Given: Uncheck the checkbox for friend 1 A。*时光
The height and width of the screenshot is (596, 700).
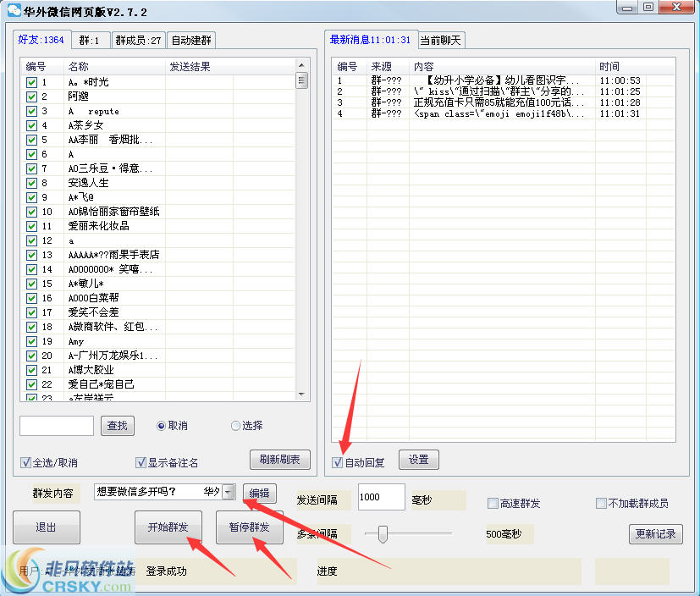Looking at the screenshot, I should [x=31, y=82].
